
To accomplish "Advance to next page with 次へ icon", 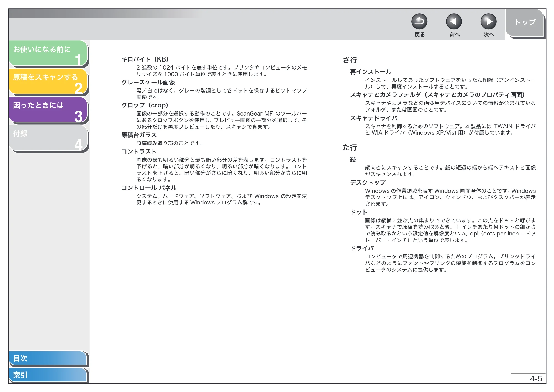I will 488,22.
